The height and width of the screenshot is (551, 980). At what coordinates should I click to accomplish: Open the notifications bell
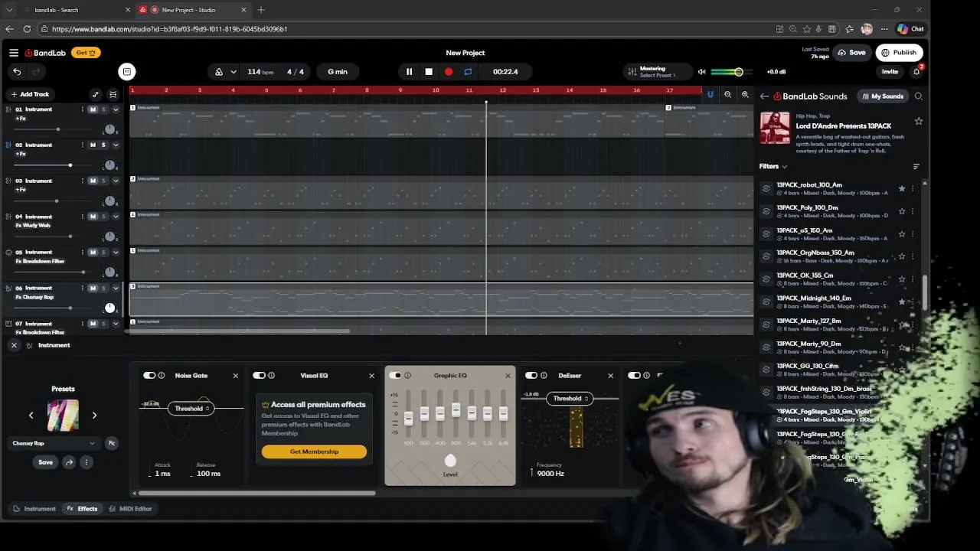coord(916,72)
